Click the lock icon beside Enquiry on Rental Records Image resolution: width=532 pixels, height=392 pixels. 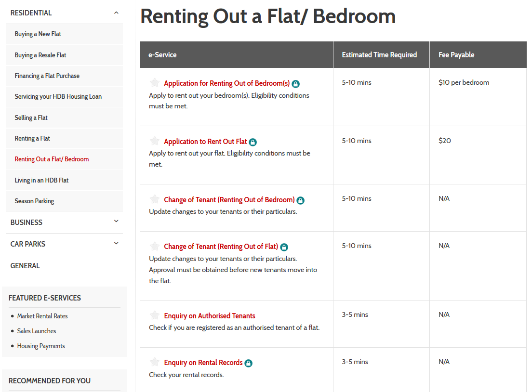pos(248,363)
